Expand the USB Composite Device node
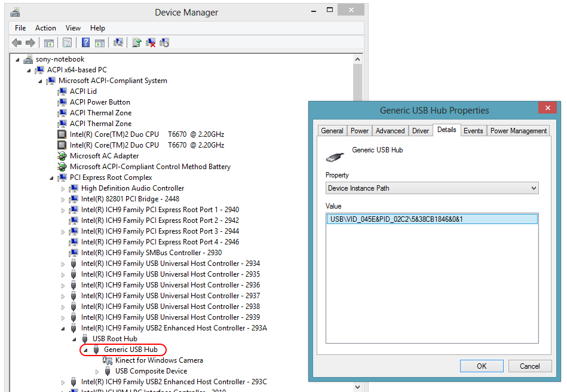Image resolution: width=567 pixels, height=392 pixels. point(97,372)
